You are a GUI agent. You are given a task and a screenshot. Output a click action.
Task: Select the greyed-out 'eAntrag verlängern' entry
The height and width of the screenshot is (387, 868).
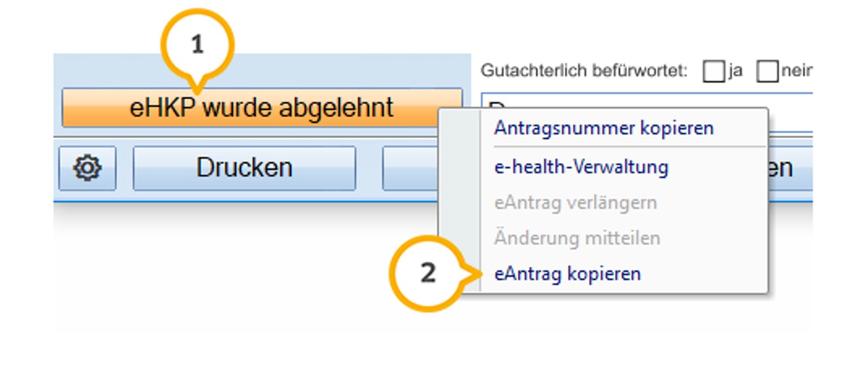coord(575,203)
